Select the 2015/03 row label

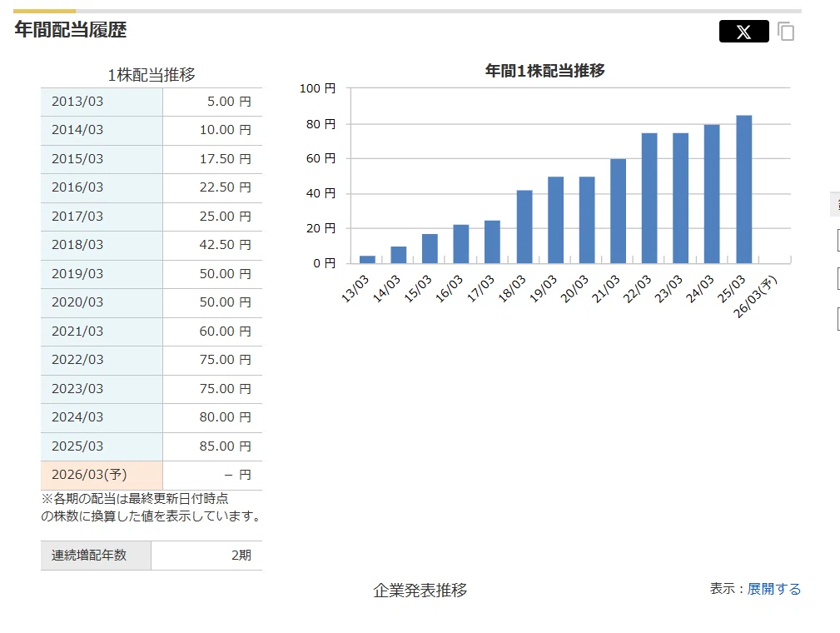tap(102, 159)
